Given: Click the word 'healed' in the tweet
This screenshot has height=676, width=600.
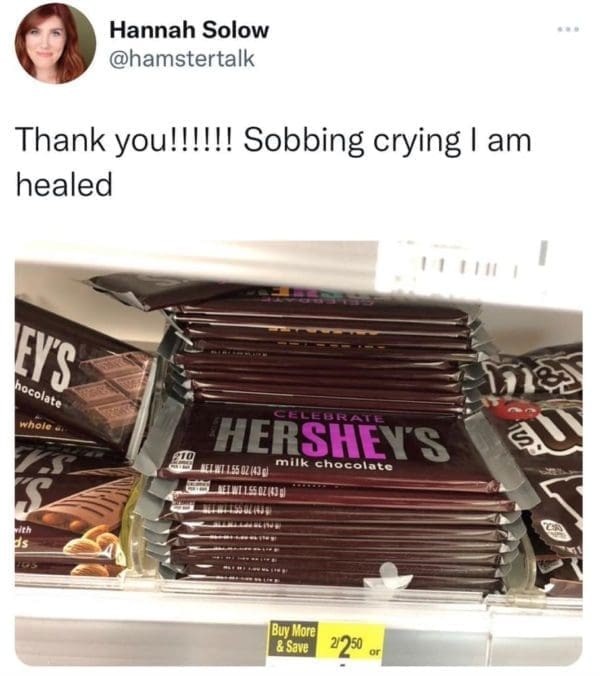Looking at the screenshot, I should click(64, 184).
